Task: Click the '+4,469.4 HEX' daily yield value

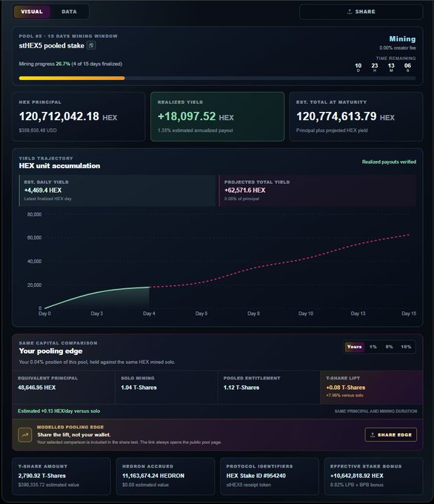Action: (43, 190)
